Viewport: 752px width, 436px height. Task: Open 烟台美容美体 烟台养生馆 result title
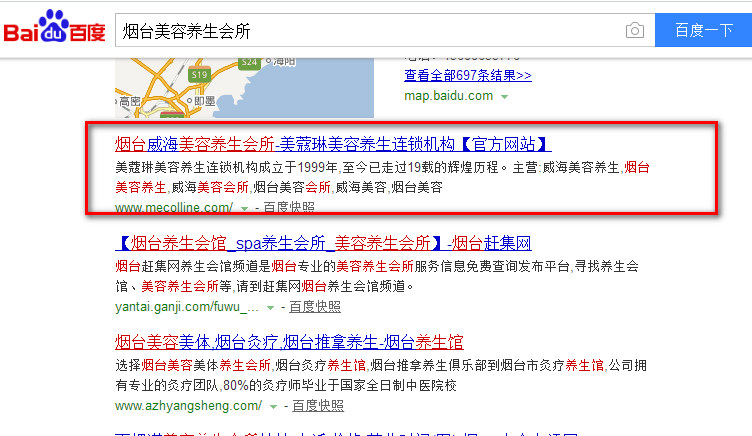(x=289, y=341)
